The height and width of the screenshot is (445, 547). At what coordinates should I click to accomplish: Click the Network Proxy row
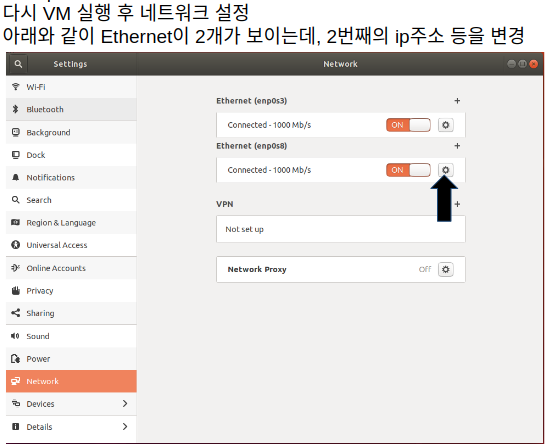point(340,269)
